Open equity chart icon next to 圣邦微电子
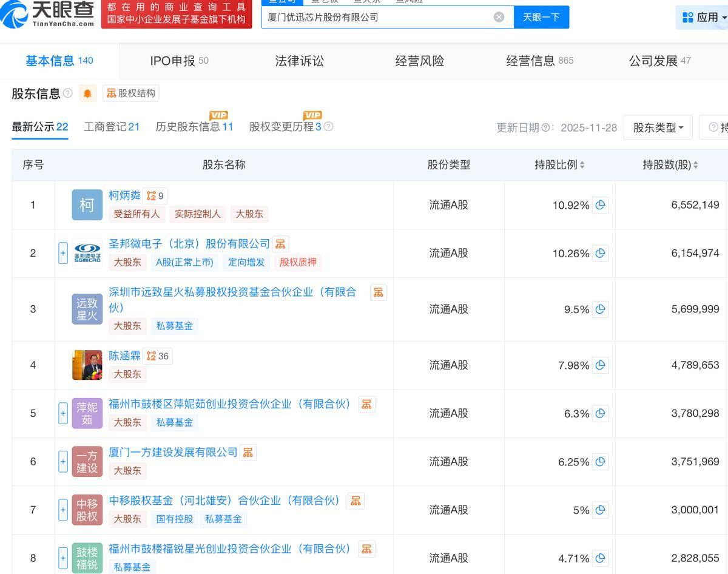The height and width of the screenshot is (574, 728). click(280, 243)
